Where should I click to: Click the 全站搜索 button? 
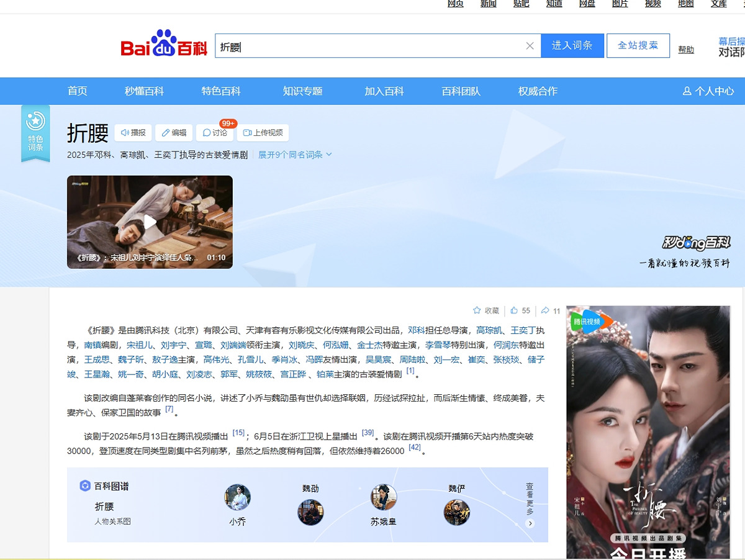(x=638, y=45)
